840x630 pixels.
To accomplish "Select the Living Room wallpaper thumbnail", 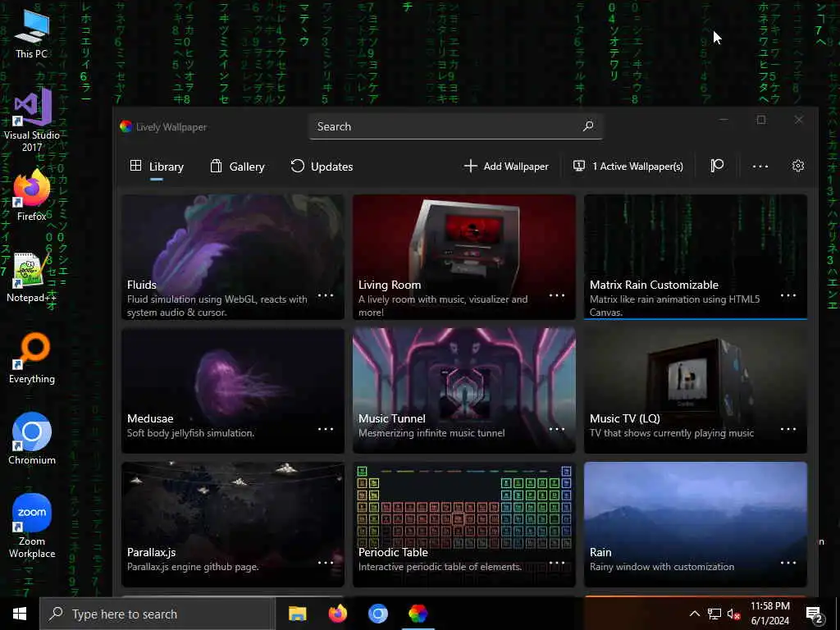I will [464, 257].
